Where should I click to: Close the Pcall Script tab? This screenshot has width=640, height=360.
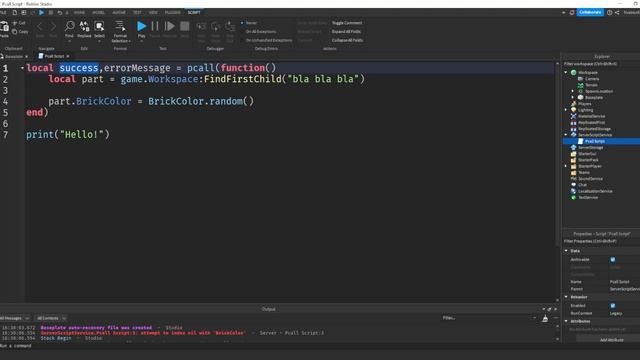click(x=68, y=56)
